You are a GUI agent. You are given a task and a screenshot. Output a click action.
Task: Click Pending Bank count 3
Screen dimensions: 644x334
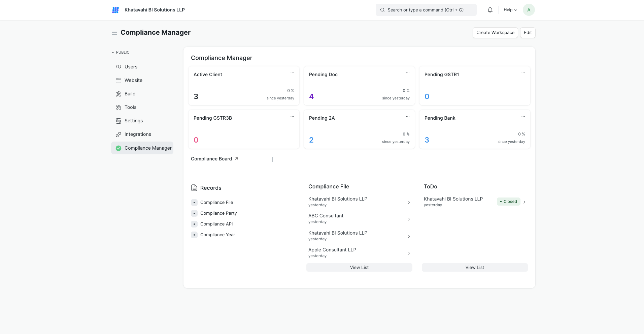pyautogui.click(x=427, y=140)
